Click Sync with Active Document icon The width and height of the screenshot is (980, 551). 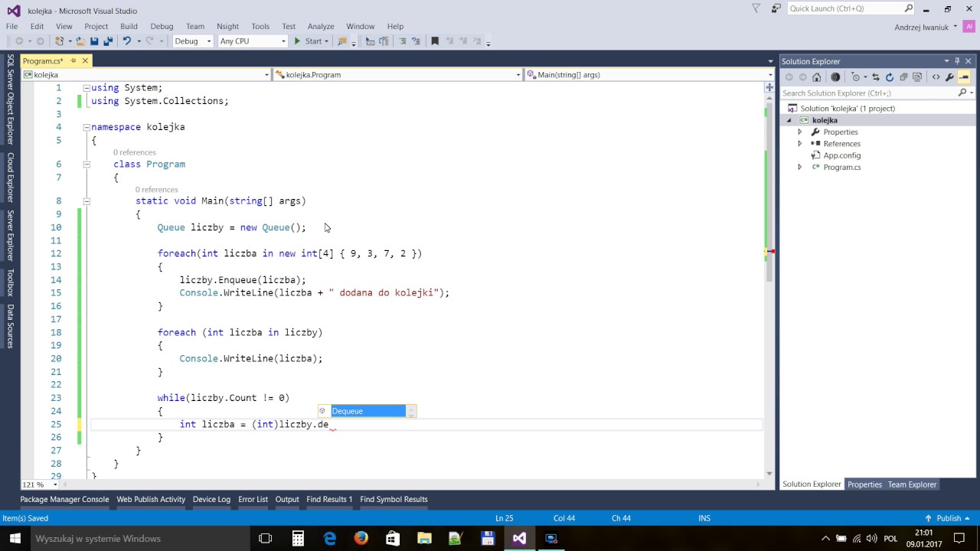(876, 77)
